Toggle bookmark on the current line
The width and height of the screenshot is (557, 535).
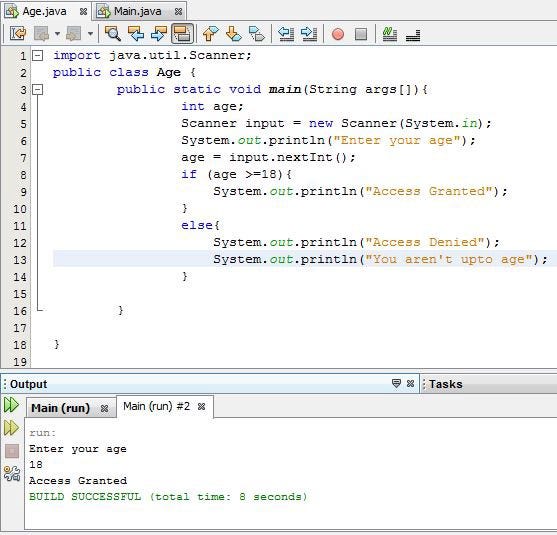tap(257, 34)
